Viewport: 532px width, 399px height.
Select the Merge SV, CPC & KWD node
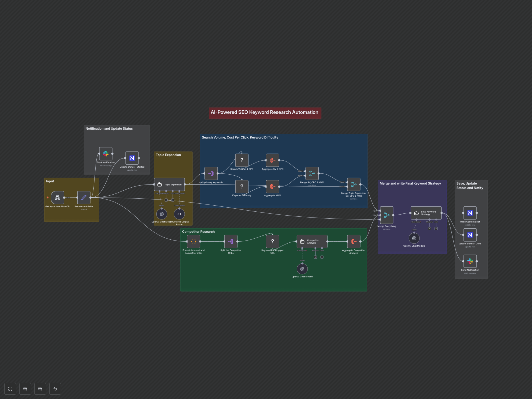point(312,173)
